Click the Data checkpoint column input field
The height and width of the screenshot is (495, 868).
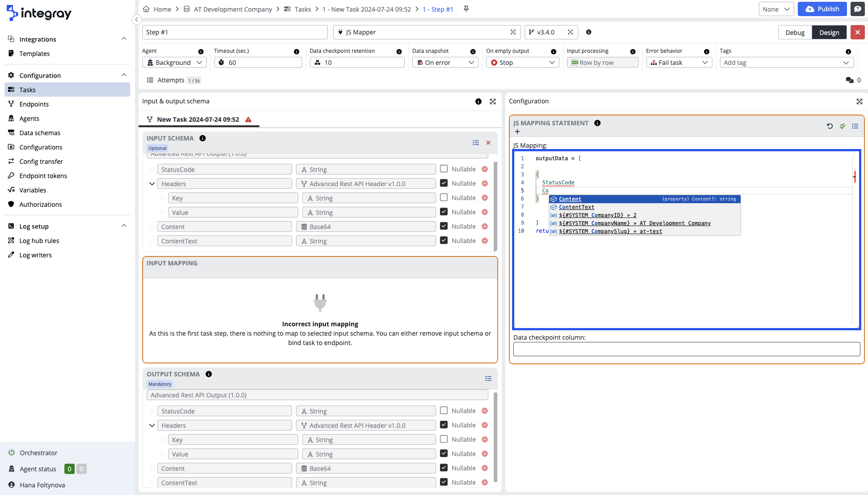coord(686,349)
